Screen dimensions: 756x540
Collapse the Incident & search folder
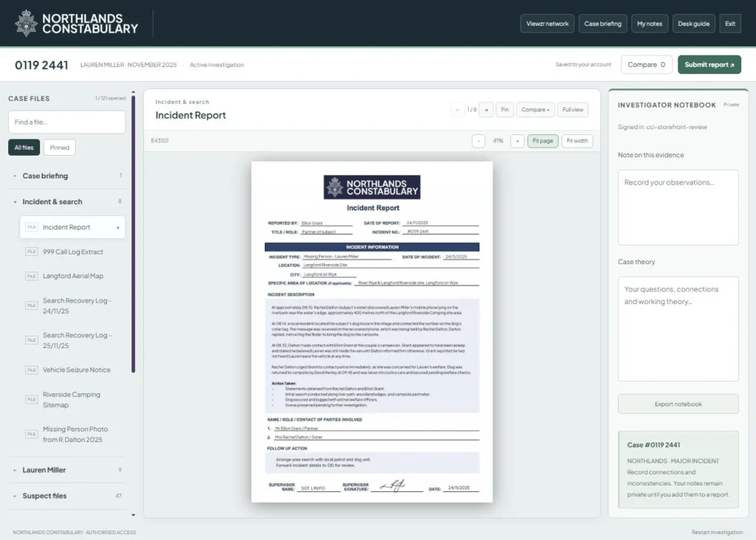click(x=66, y=201)
